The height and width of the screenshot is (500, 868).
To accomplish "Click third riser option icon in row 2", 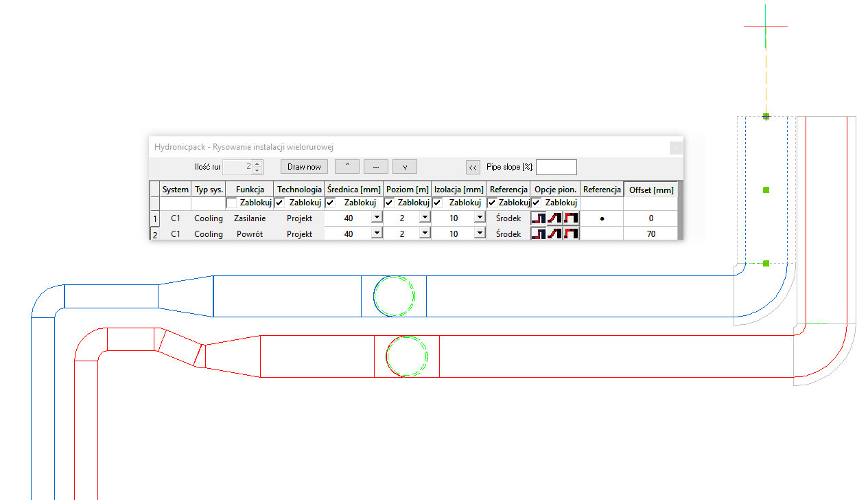I will pyautogui.click(x=571, y=234).
